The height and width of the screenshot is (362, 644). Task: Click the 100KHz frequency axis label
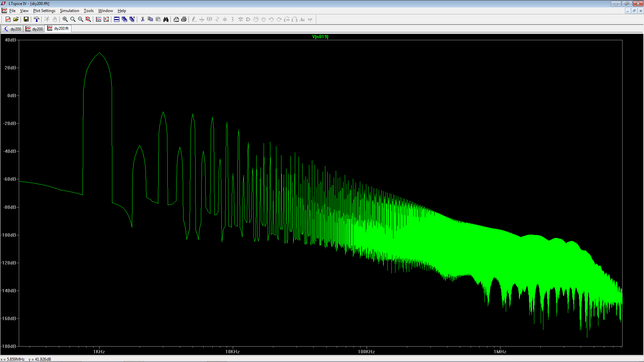point(366,352)
